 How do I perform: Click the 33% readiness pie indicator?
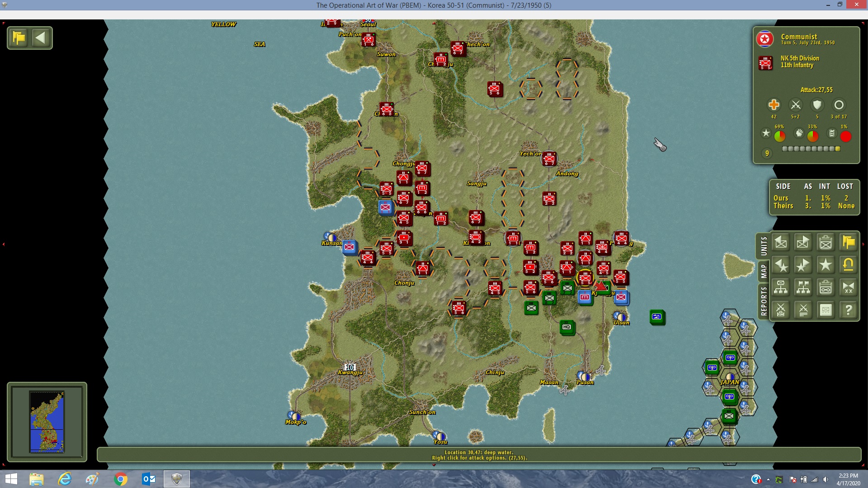(x=813, y=136)
